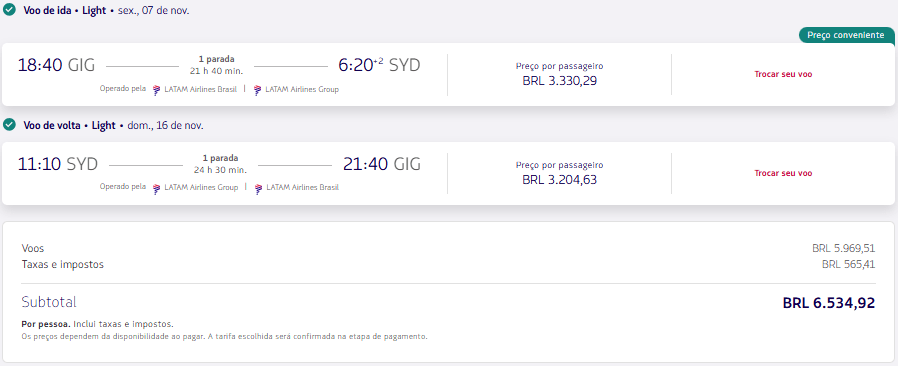Viewport: 898px width, 366px height.
Task: Click the green checkmark beside Voo de ida
Action: (9, 10)
